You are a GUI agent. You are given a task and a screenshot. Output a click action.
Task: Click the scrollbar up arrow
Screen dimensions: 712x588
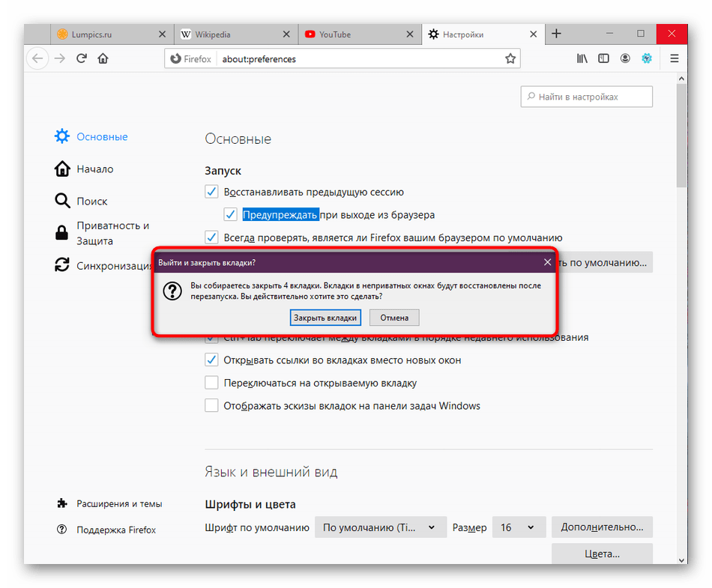coord(681,79)
